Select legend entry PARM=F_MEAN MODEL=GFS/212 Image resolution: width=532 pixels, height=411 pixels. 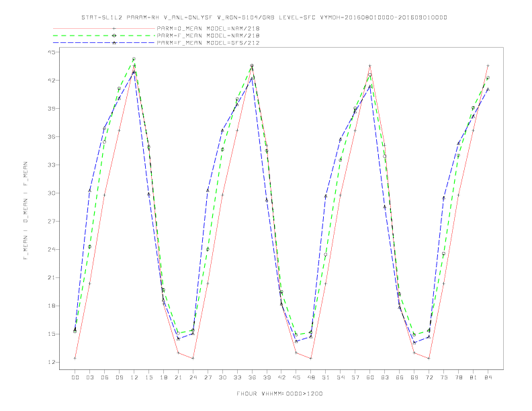[208, 43]
